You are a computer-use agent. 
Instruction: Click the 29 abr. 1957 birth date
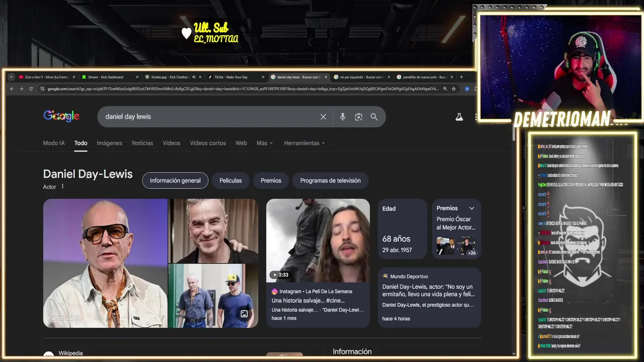coord(397,250)
